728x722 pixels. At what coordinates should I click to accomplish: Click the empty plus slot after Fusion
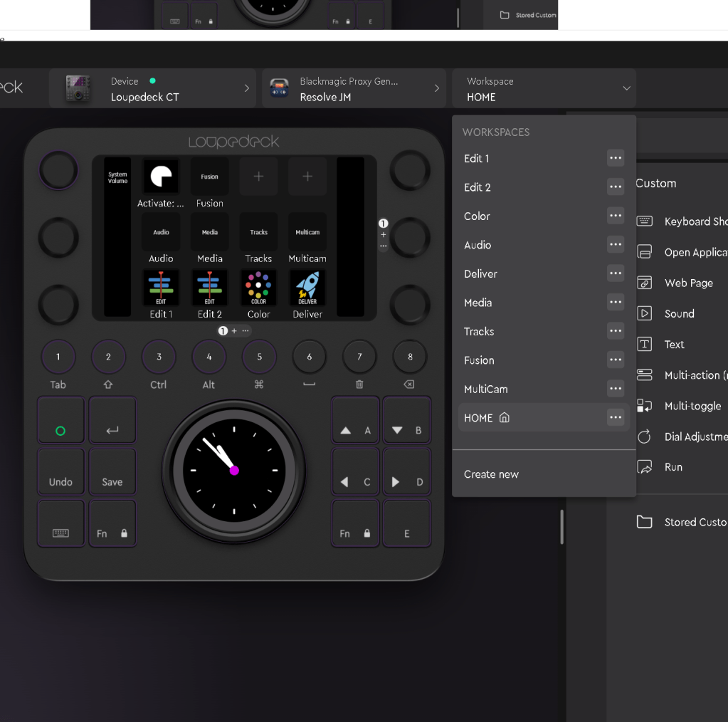[x=258, y=177]
